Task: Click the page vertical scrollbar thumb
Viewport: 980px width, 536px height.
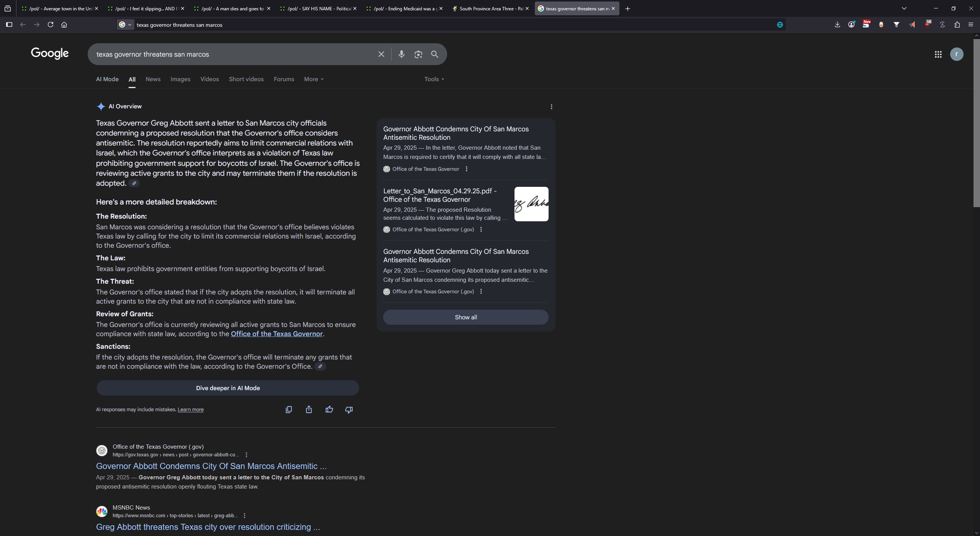Action: click(976, 123)
